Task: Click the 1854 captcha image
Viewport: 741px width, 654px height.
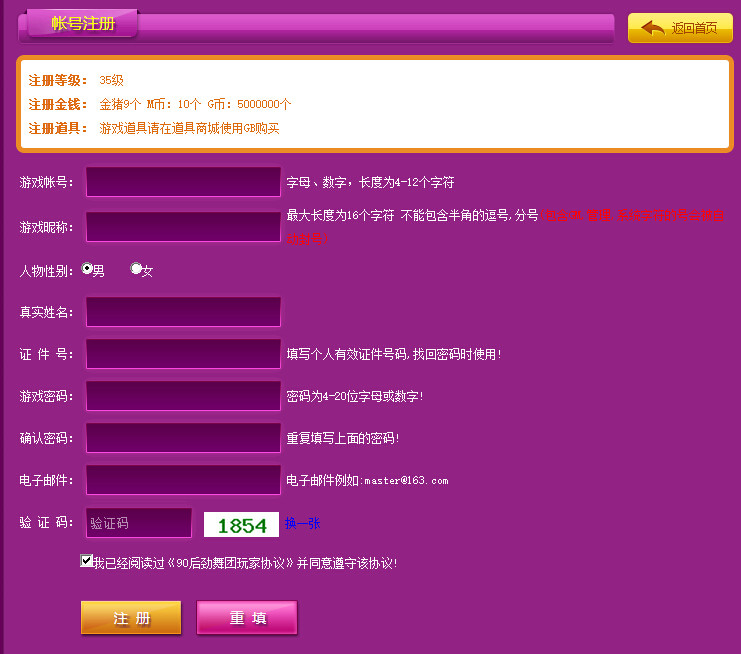Action: (242, 525)
